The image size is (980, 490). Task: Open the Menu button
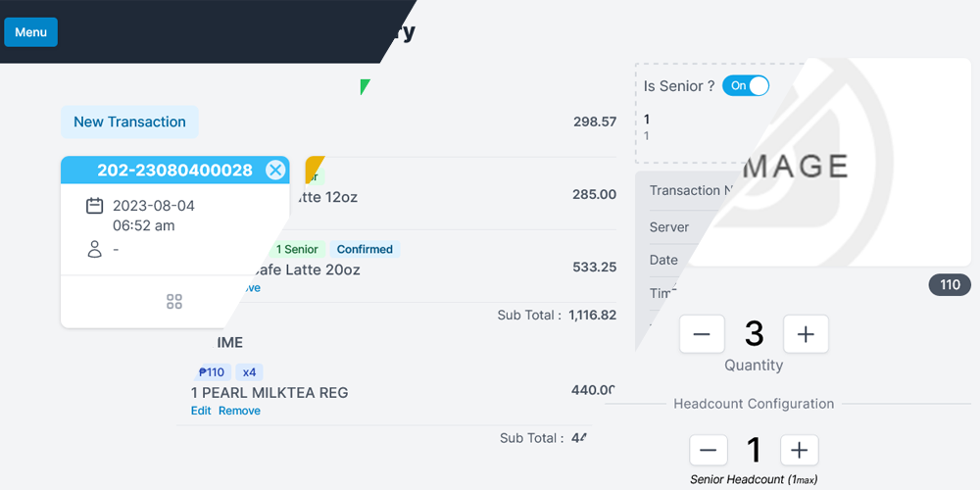click(30, 32)
